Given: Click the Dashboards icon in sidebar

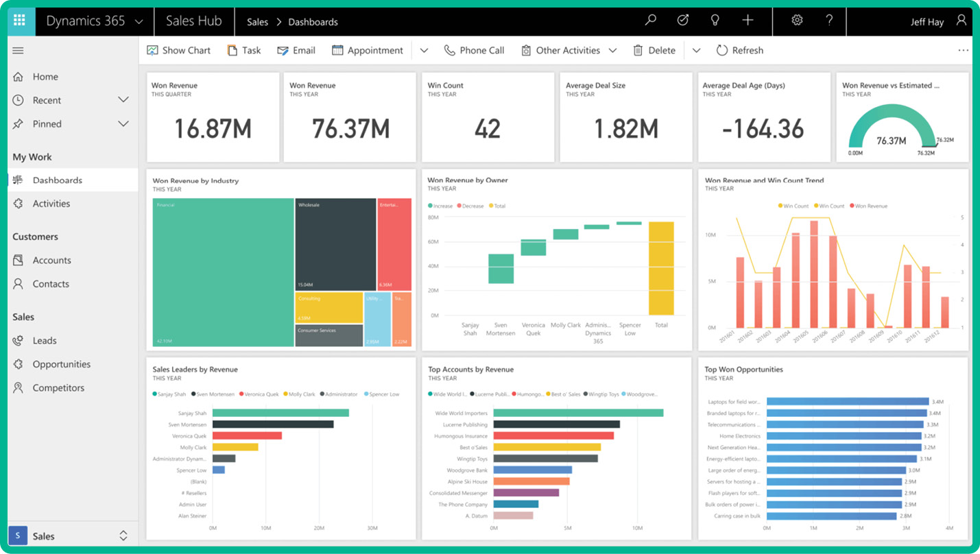Looking at the screenshot, I should [19, 180].
